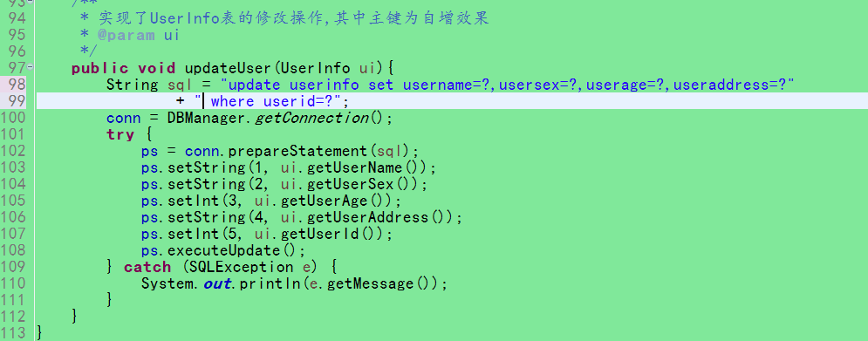Place cursor on the prepareStatement call
Viewport: 868px width, 341px height.
tap(298, 151)
